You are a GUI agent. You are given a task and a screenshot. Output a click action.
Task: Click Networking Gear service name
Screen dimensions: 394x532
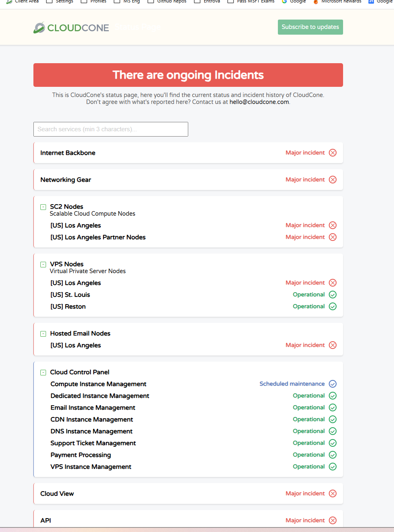click(66, 180)
